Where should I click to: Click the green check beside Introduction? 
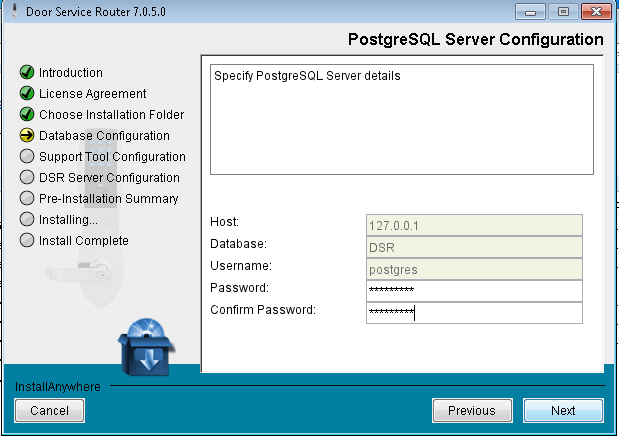[27, 72]
